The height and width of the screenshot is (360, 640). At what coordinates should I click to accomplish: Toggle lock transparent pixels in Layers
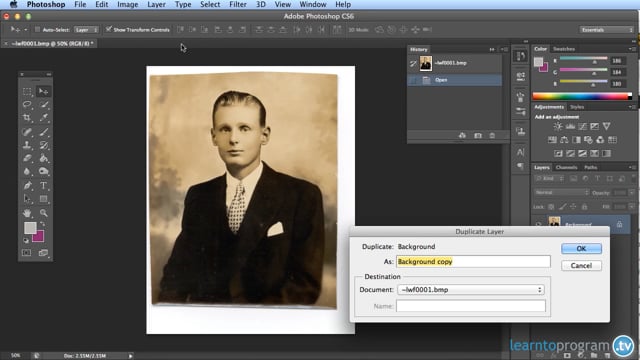tap(551, 207)
